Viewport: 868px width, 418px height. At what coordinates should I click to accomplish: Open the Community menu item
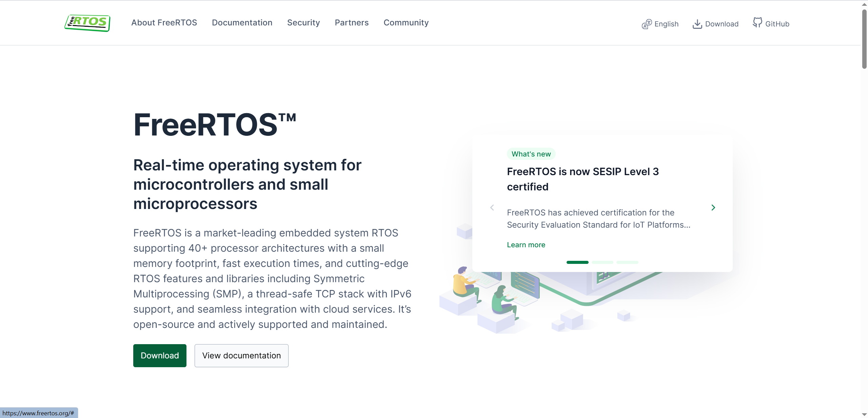pos(406,23)
